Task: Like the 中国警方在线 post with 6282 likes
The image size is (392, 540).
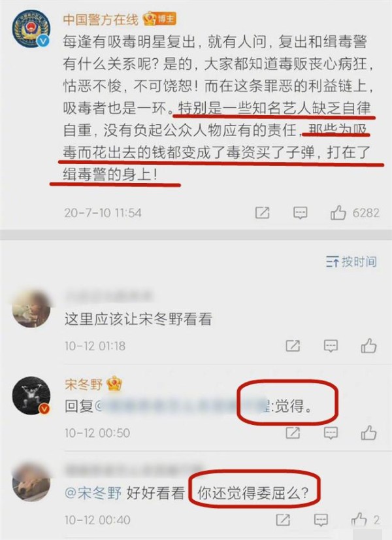Action: [338, 212]
